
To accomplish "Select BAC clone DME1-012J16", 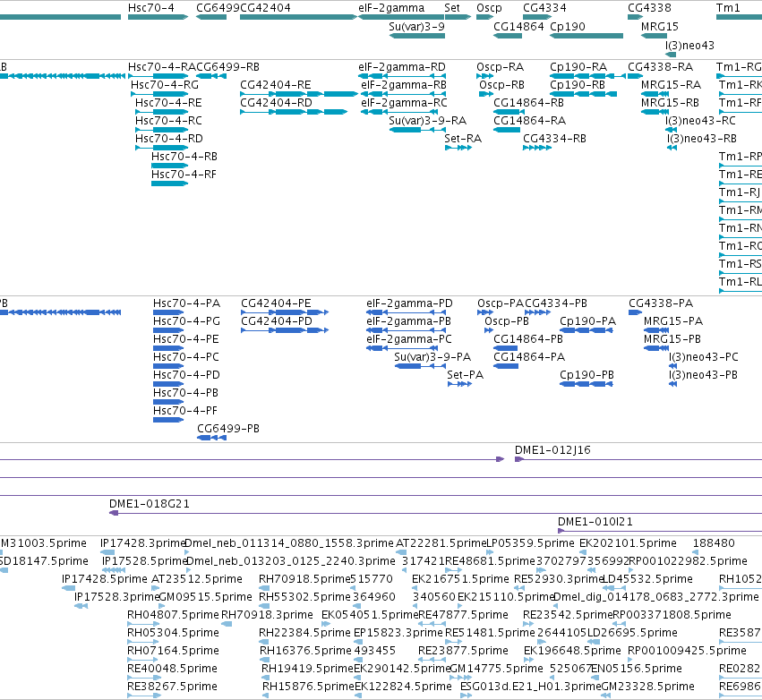I will click(638, 459).
